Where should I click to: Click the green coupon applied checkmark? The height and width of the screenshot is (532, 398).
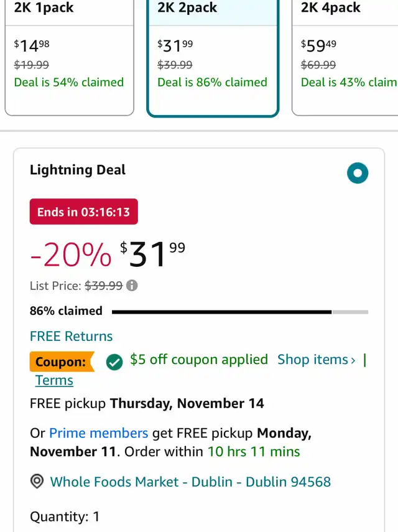pos(114,362)
